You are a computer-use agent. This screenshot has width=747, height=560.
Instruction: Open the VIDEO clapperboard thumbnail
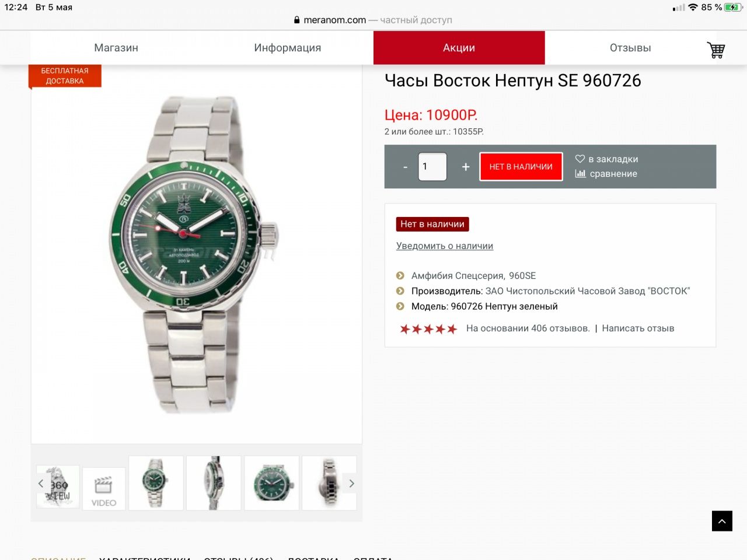104,489
